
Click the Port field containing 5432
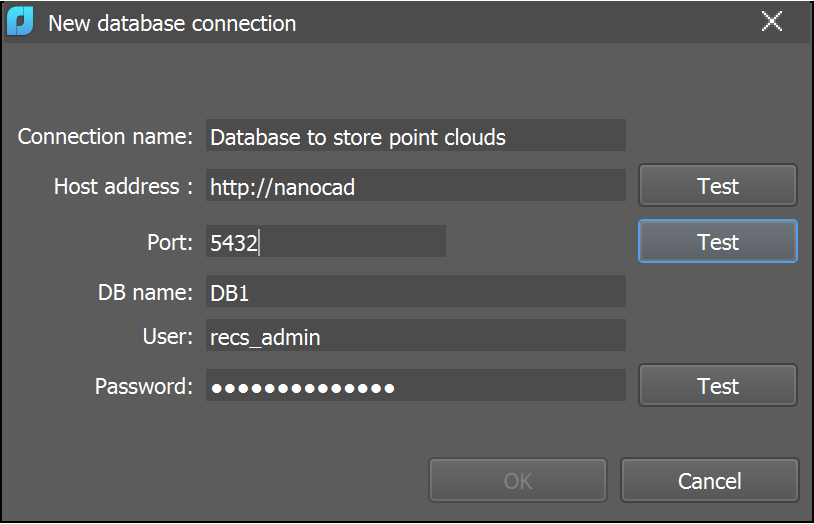point(325,242)
